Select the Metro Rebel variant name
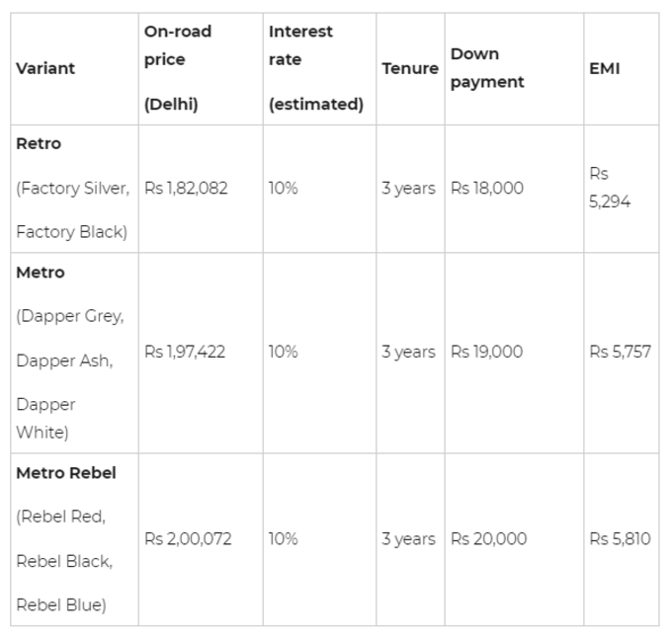 (66, 473)
